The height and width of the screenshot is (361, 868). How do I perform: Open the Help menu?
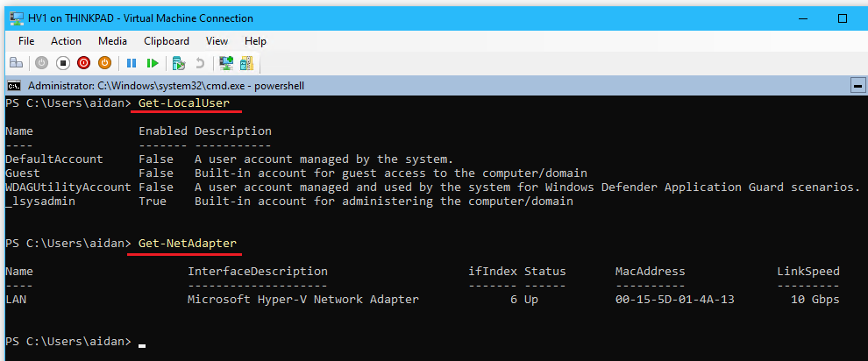pos(255,41)
